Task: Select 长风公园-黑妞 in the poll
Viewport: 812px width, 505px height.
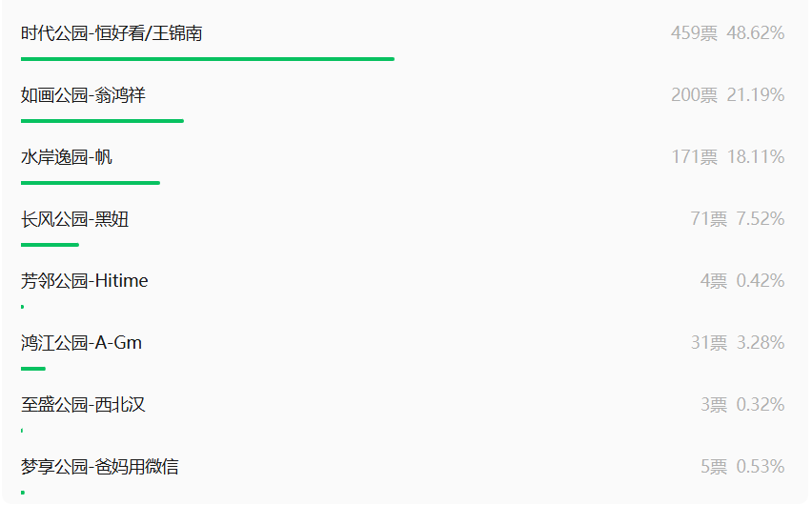Action: tap(74, 219)
